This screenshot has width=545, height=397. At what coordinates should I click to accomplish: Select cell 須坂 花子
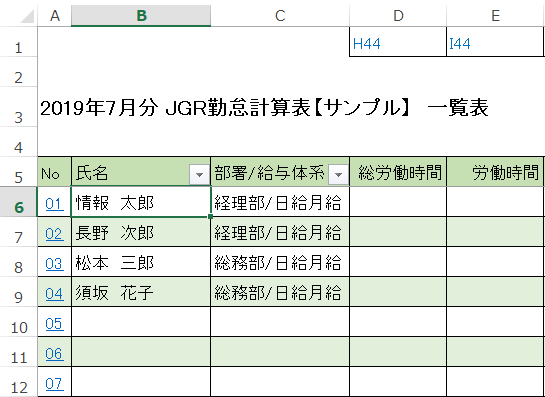click(141, 292)
